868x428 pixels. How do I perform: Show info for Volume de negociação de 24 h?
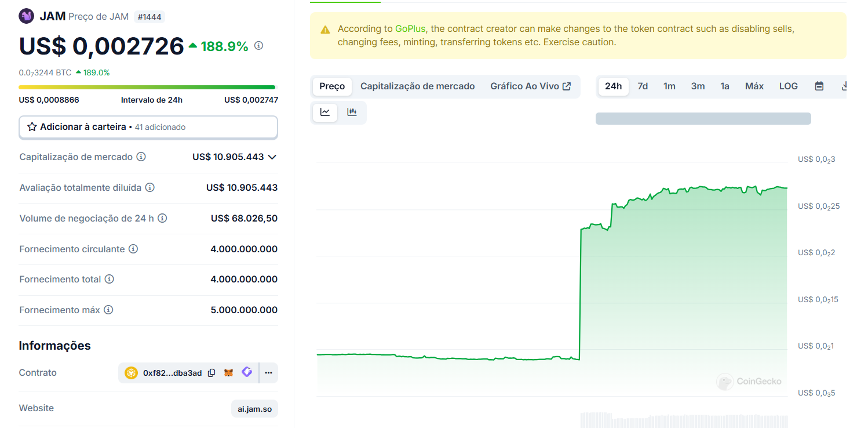click(x=163, y=218)
